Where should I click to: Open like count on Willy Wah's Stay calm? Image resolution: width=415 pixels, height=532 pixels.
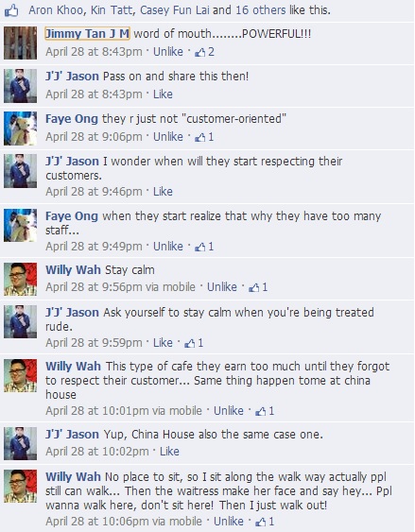[x=258, y=287]
